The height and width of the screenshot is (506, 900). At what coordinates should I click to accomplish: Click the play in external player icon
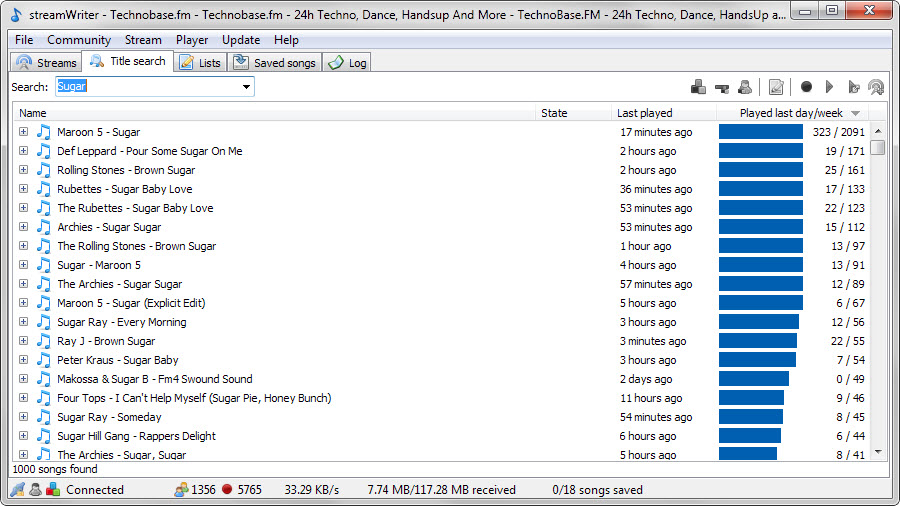point(854,87)
